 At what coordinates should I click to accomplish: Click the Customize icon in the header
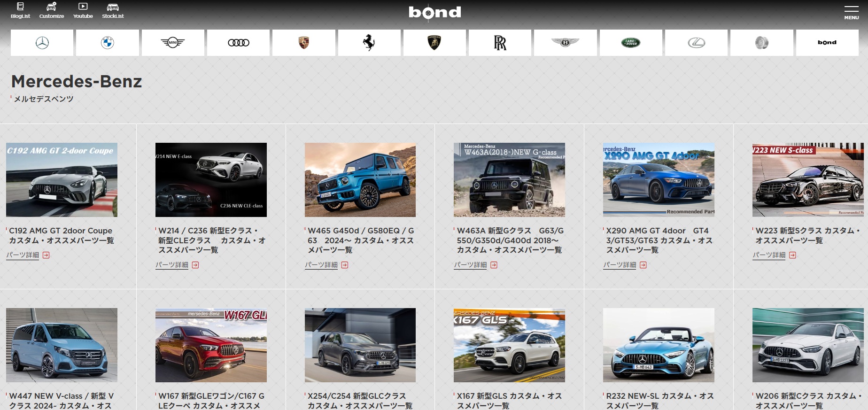[x=52, y=10]
